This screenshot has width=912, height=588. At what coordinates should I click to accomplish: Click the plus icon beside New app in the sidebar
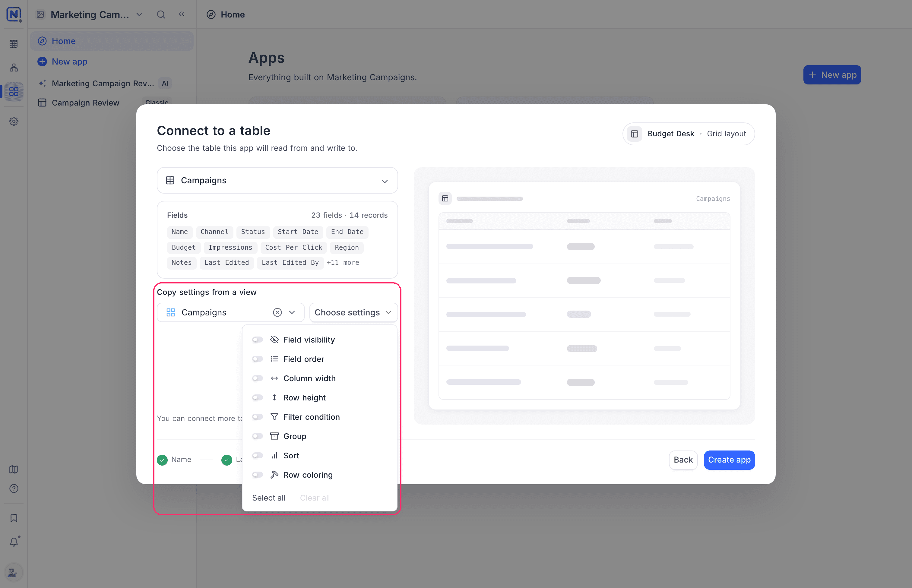[42, 62]
